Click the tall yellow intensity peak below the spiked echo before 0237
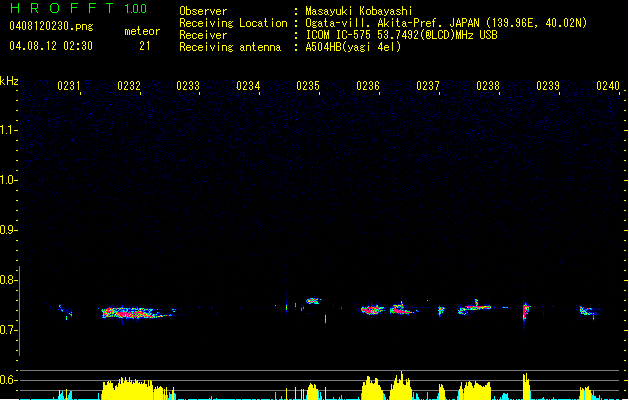Image resolution: width=629 pixels, height=400 pixels. click(x=401, y=386)
